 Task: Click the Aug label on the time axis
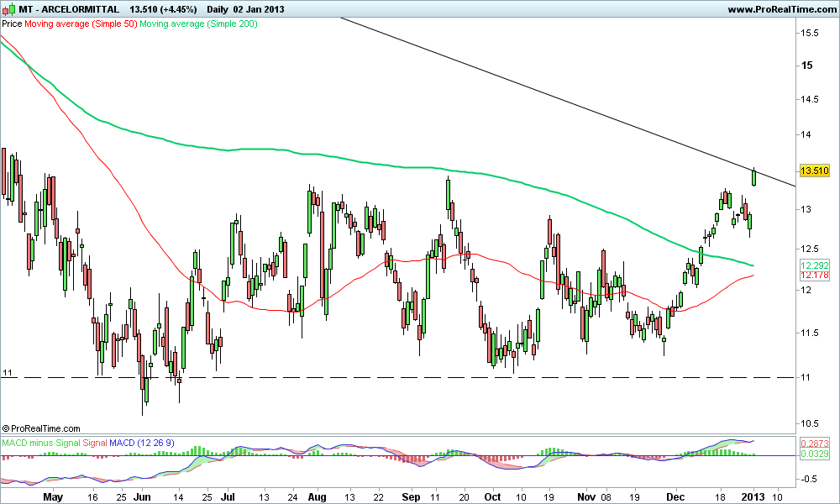318,497
